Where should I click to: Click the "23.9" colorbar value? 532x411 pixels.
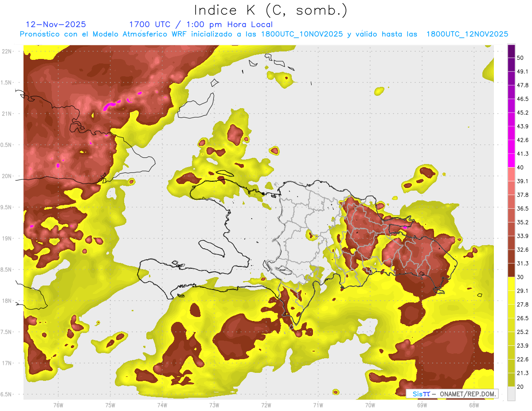pyautogui.click(x=523, y=346)
